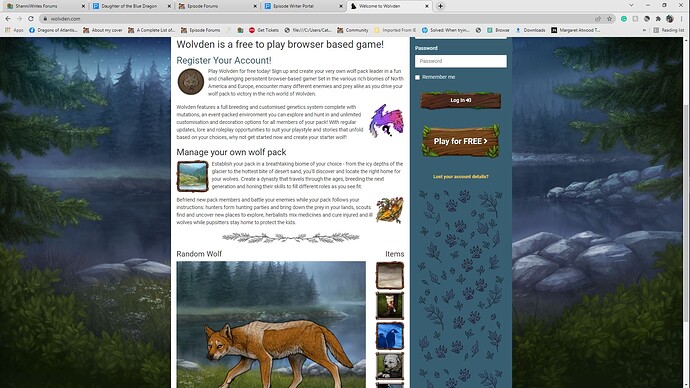Select the blue ravens item thumbnail
Image resolution: width=690 pixels, height=388 pixels.
coord(389,336)
